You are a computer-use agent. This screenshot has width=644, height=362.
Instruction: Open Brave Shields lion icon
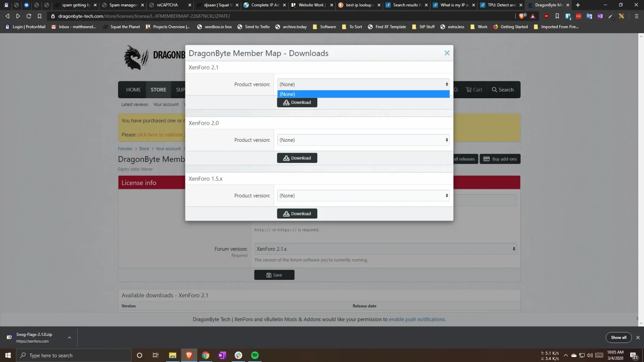tap(522, 16)
